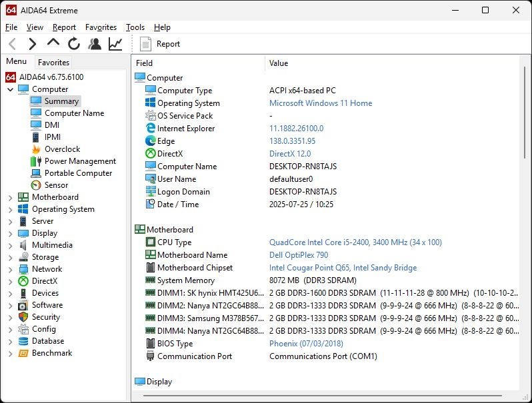The image size is (532, 403).
Task: Click the Refresh toolbar icon
Action: pyautogui.click(x=73, y=44)
